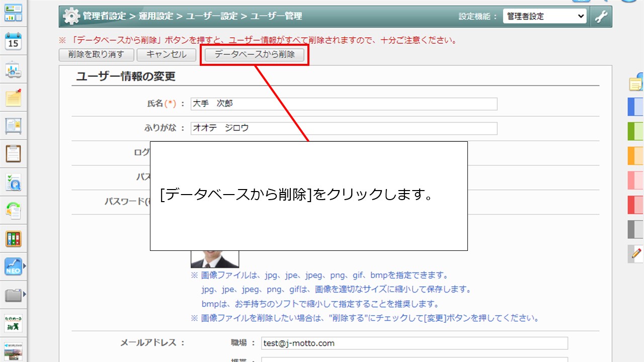
Task: Click the キャンセル button
Action: [166, 55]
